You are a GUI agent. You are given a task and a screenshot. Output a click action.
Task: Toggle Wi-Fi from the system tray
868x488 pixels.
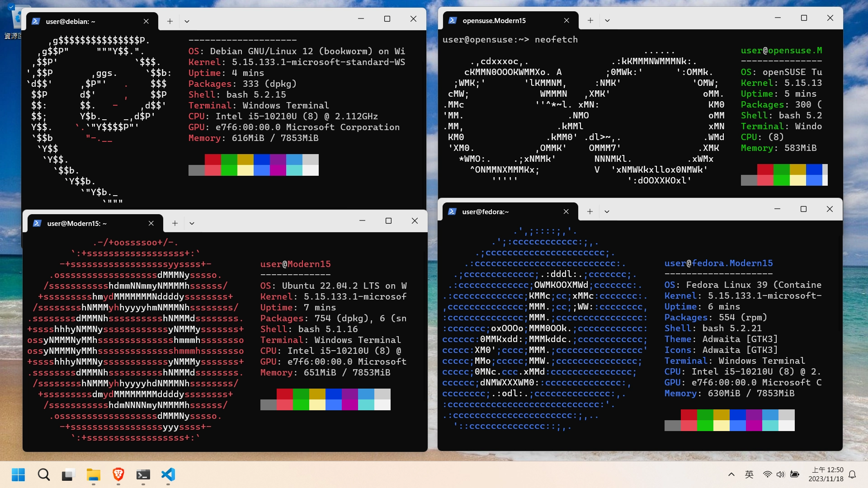point(767,474)
